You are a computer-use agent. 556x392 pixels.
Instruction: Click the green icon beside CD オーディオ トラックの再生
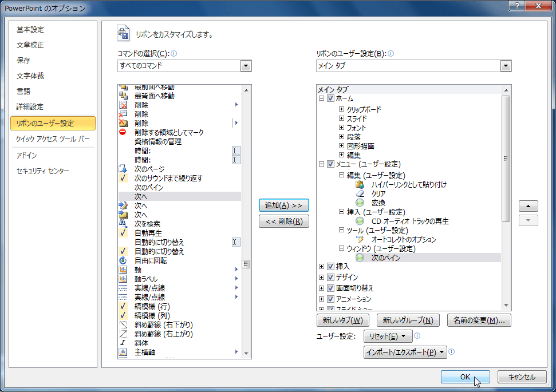(360, 221)
